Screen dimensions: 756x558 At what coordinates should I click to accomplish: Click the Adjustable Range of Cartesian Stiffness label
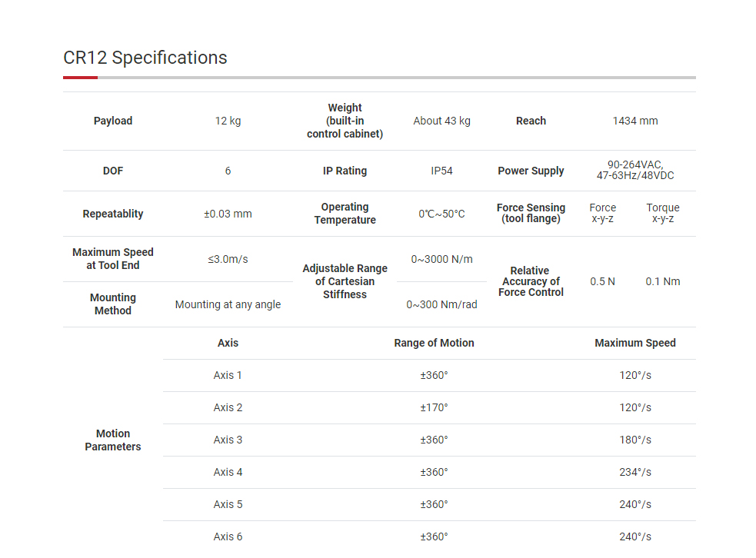(x=345, y=281)
